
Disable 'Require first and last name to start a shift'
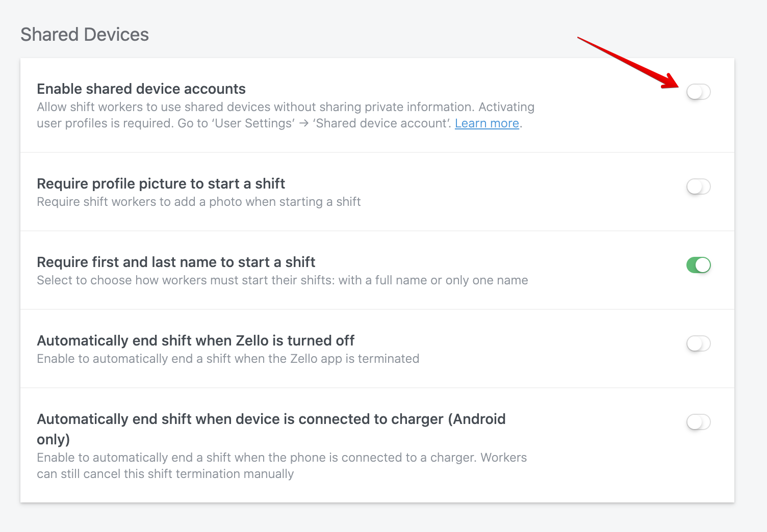(x=699, y=265)
